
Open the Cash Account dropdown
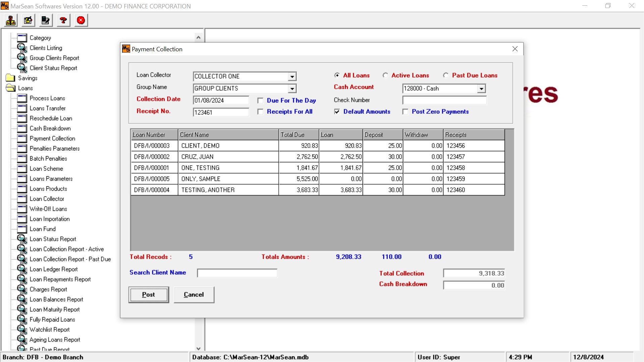point(481,88)
